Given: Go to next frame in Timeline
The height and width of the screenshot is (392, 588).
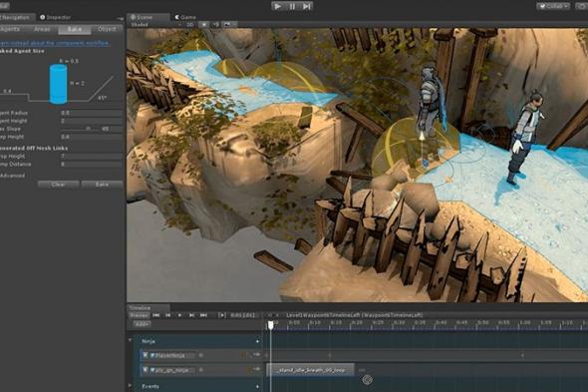Looking at the screenshot, I should pos(191,315).
